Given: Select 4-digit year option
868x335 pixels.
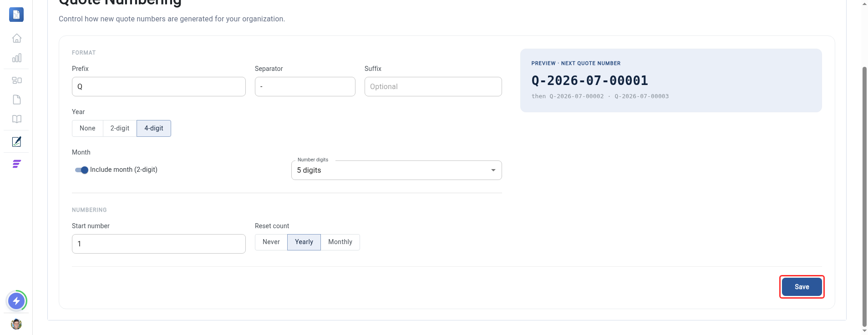Looking at the screenshot, I should click(154, 128).
